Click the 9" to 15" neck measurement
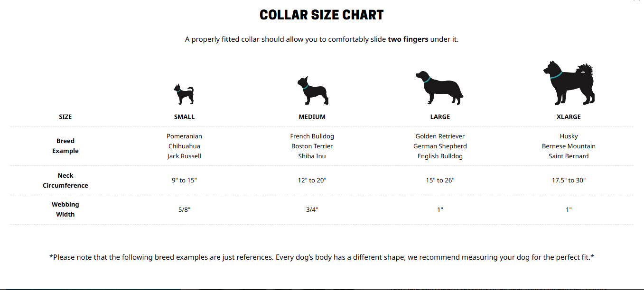This screenshot has width=644, height=290. click(184, 181)
